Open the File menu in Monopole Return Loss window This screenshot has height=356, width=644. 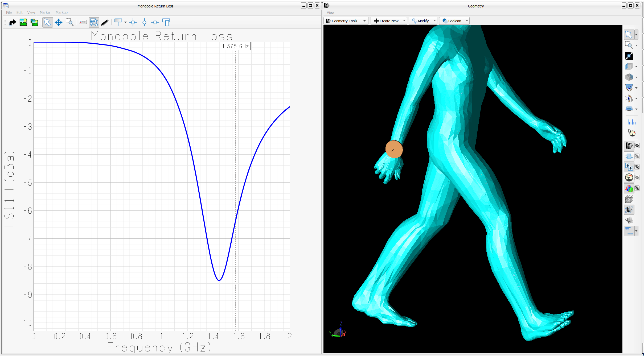coord(9,13)
